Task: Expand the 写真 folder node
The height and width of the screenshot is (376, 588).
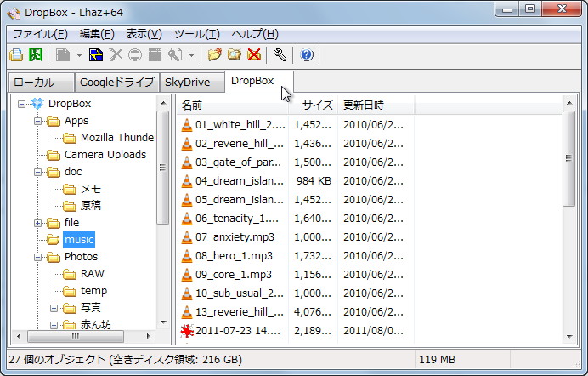Action: point(54,308)
